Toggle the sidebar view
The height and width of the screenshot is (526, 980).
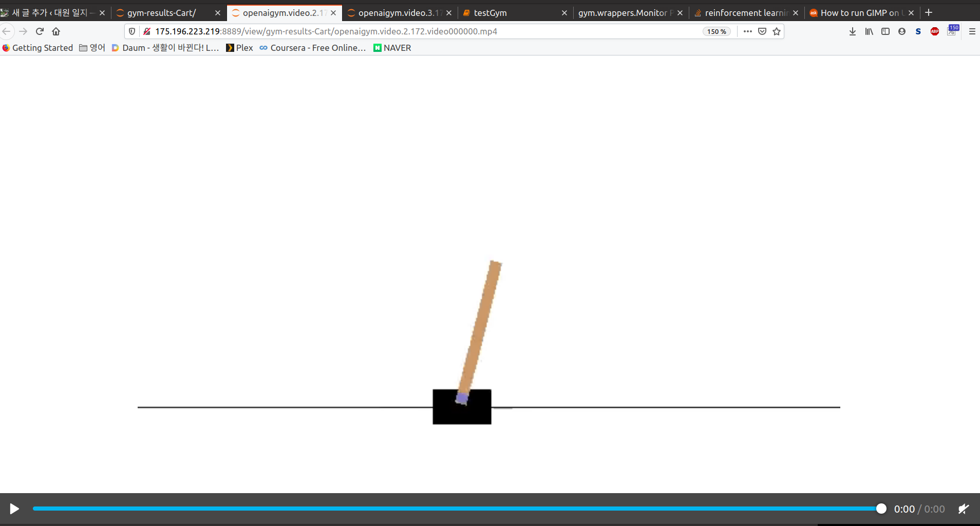point(885,31)
